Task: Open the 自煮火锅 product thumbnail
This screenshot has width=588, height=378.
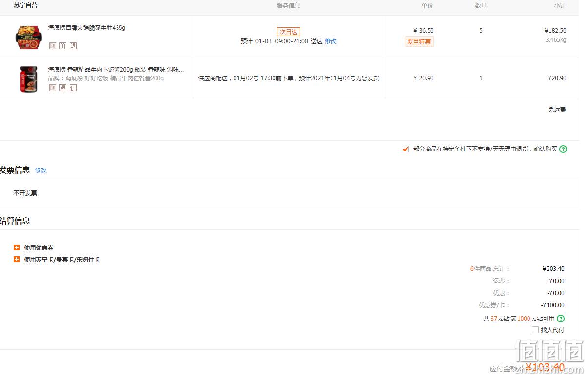Action: point(29,37)
